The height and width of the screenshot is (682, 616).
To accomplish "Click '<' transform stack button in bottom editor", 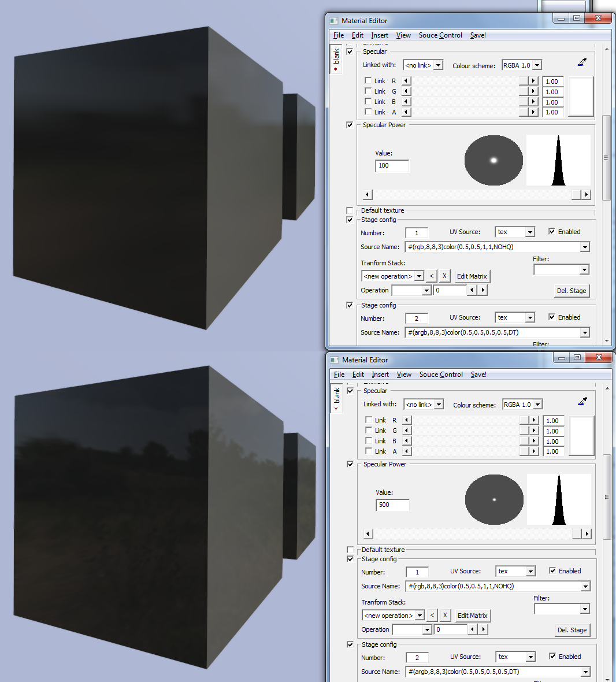I will click(x=432, y=616).
